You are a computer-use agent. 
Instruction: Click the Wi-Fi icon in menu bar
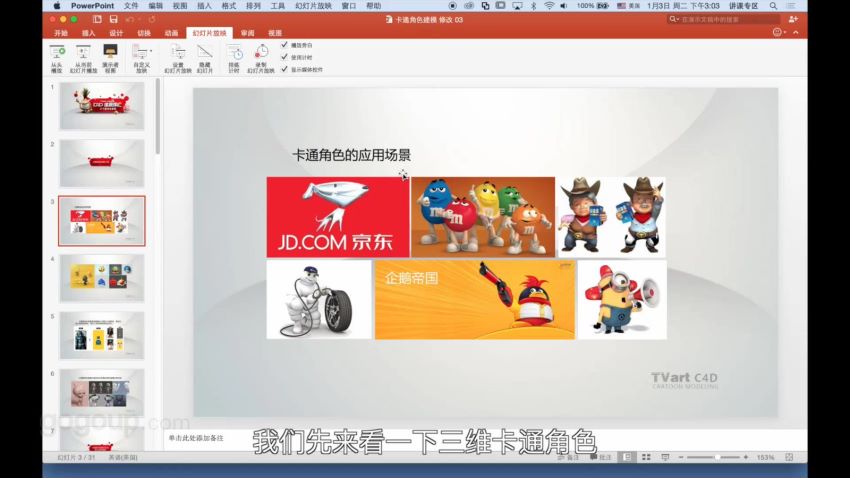click(x=549, y=6)
